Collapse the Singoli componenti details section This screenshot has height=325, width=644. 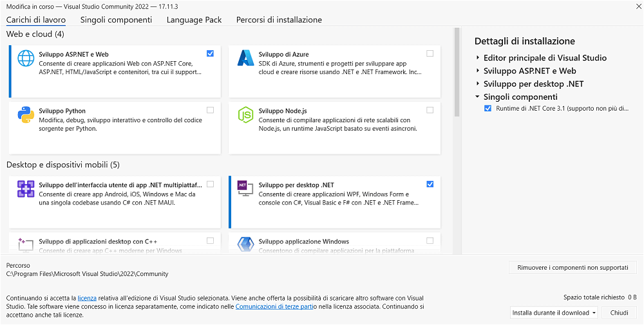click(x=478, y=97)
